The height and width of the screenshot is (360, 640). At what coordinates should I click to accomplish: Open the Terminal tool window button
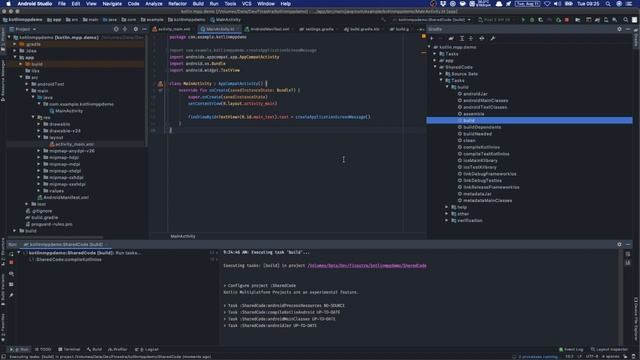tap(69, 349)
